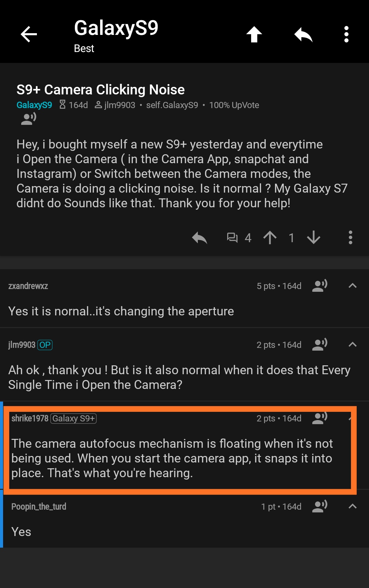Open the GalaxyS9 subreddit link
The width and height of the screenshot is (369, 588).
pos(34,105)
